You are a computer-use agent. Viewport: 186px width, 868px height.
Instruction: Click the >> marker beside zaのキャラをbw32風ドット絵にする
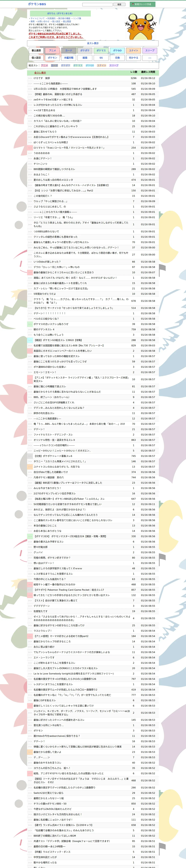coord(30,99)
